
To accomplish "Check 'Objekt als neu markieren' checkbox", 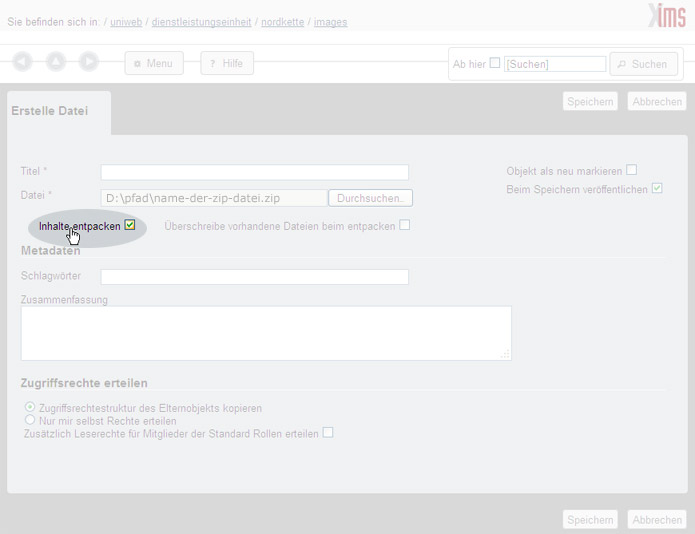I will pos(632,170).
